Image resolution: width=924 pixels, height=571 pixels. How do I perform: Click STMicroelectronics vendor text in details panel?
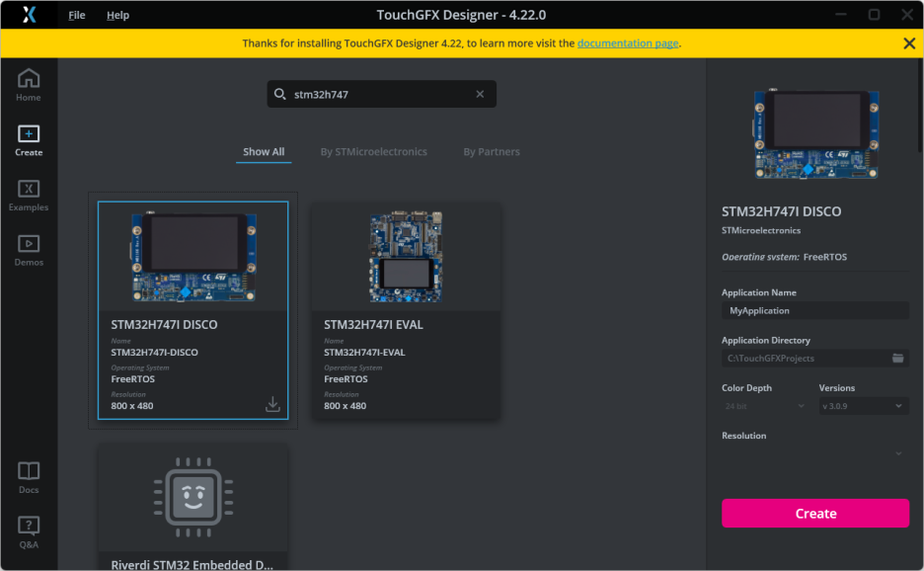click(761, 230)
